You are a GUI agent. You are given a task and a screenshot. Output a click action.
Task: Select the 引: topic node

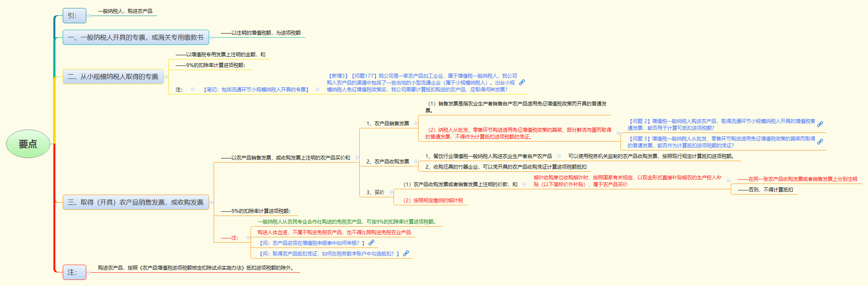click(x=75, y=16)
